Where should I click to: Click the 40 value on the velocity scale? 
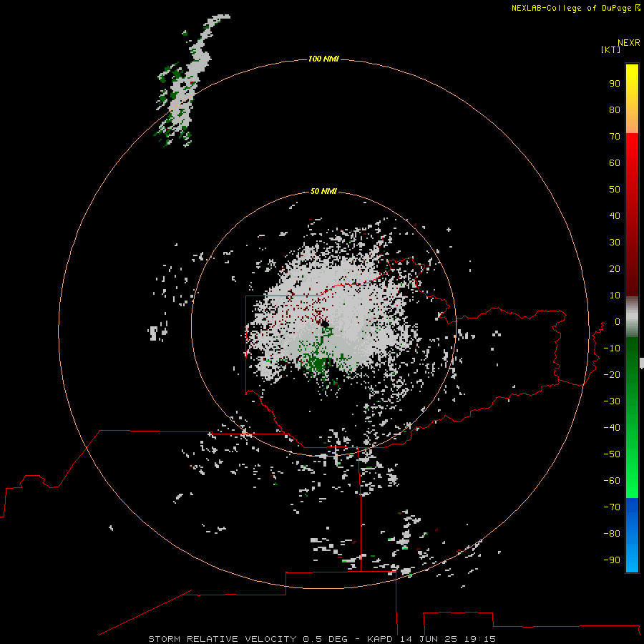click(615, 216)
